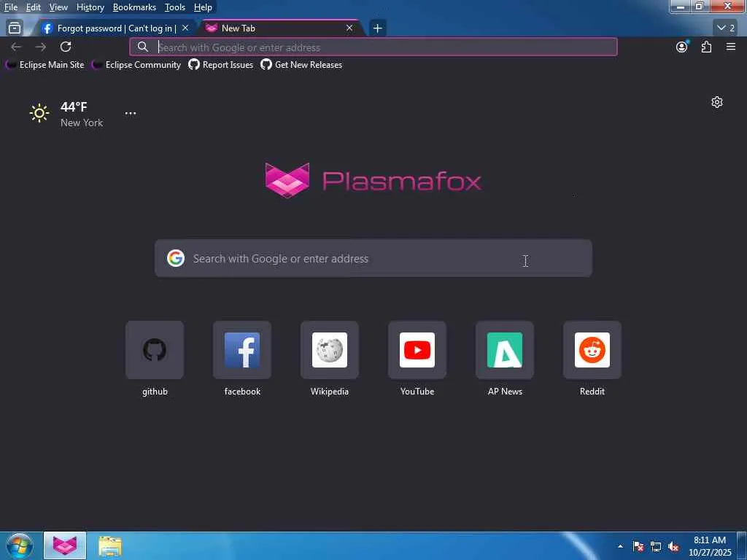The image size is (747, 560).
Task: Open the Windows Start button
Action: pyautogui.click(x=20, y=545)
